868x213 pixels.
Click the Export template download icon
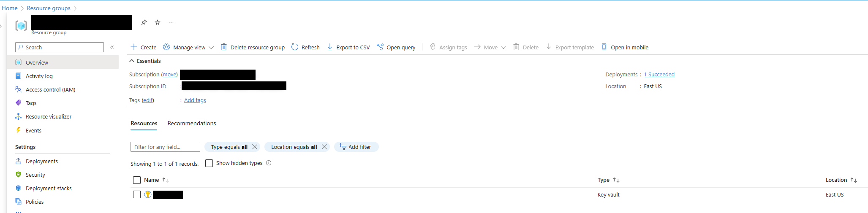549,47
